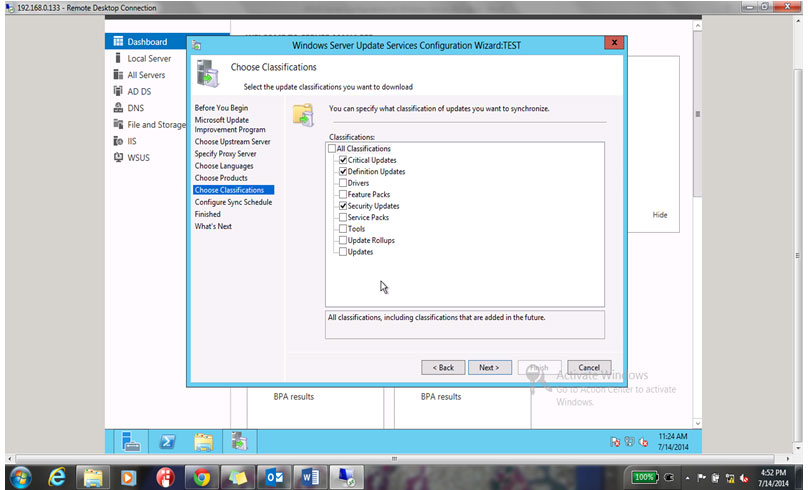The width and height of the screenshot is (808, 490).
Task: Click Server Manager scroll up arrow
Action: coord(698,25)
